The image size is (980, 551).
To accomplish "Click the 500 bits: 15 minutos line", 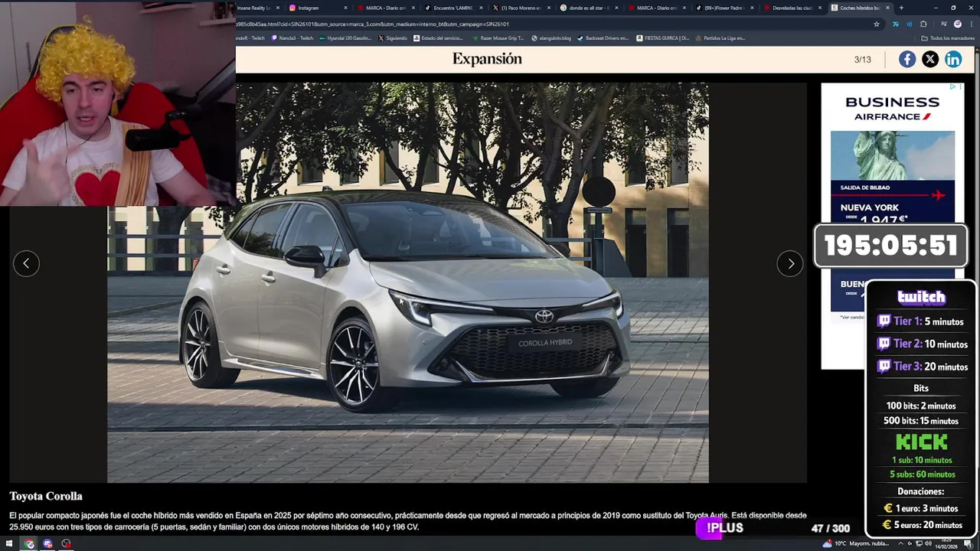I will [921, 421].
